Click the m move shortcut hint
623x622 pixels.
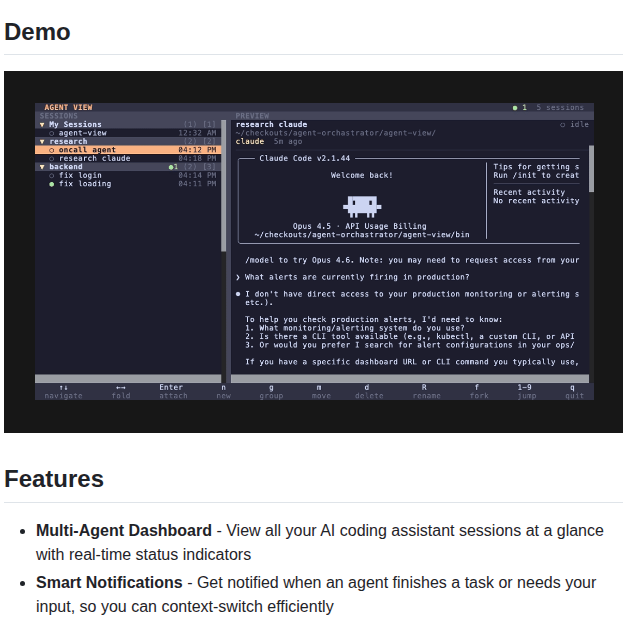[x=321, y=391]
